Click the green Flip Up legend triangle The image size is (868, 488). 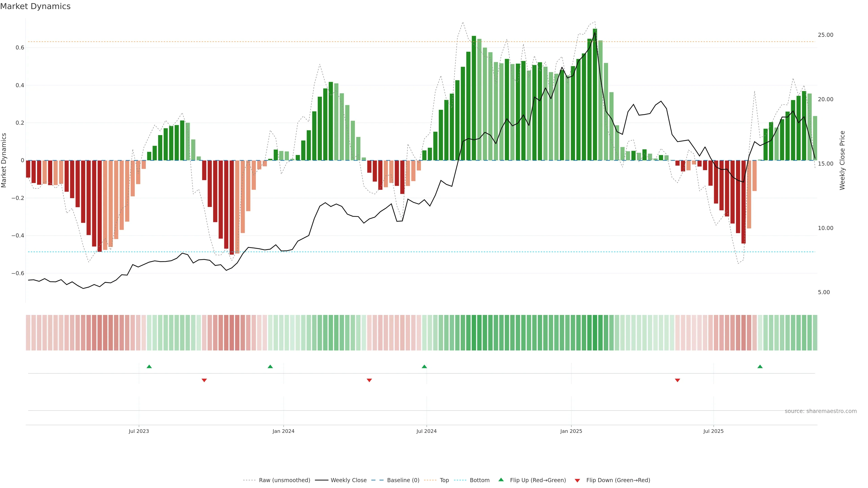coord(501,480)
